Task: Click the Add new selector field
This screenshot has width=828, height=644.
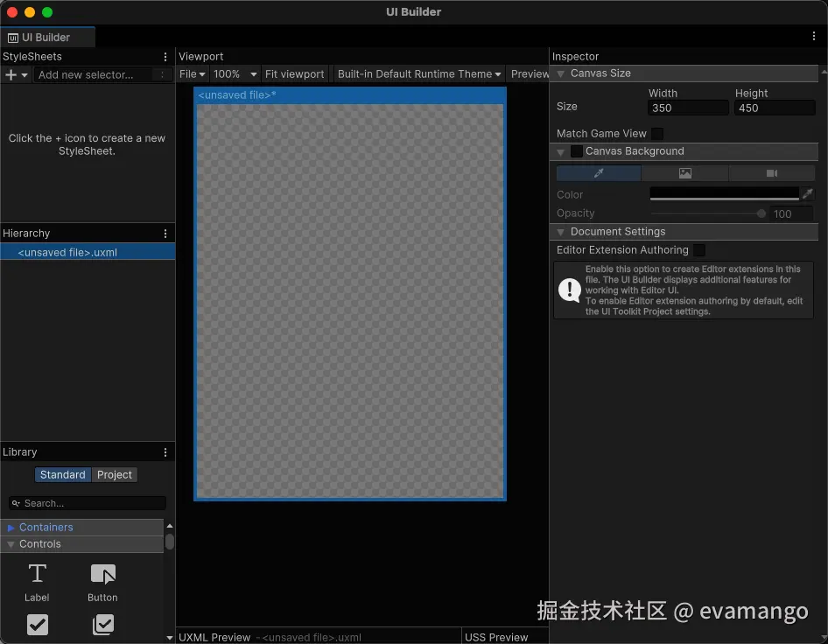Action: click(103, 75)
